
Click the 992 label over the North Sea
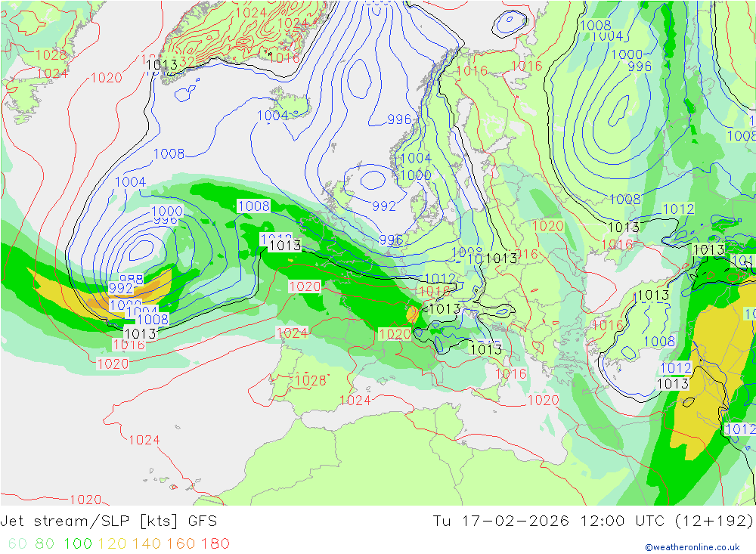tap(384, 206)
